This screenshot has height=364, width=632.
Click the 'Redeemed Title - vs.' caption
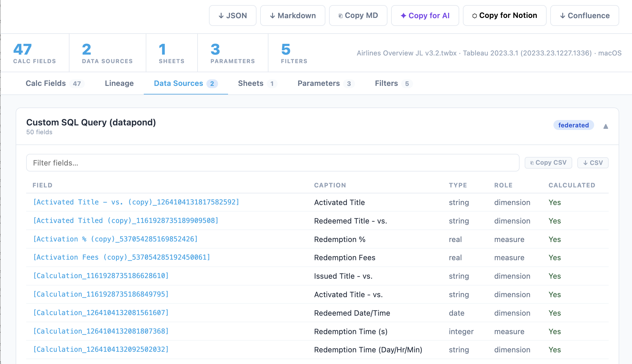click(350, 221)
